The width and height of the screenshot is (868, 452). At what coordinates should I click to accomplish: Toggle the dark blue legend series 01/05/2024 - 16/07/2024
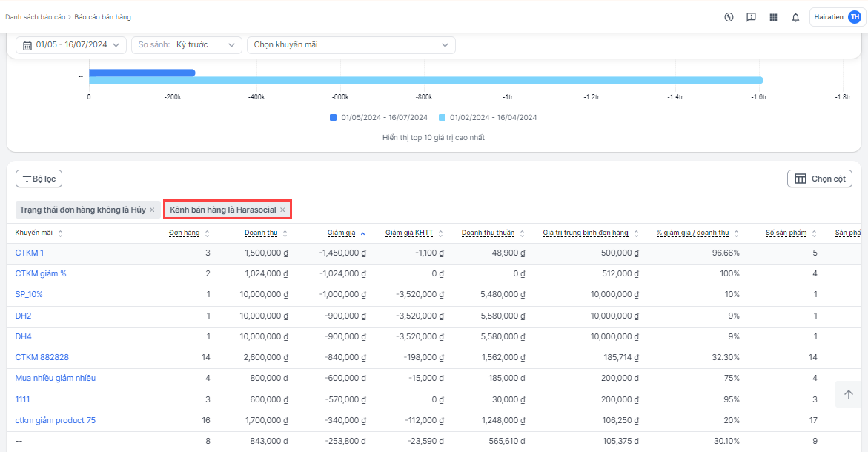(379, 117)
